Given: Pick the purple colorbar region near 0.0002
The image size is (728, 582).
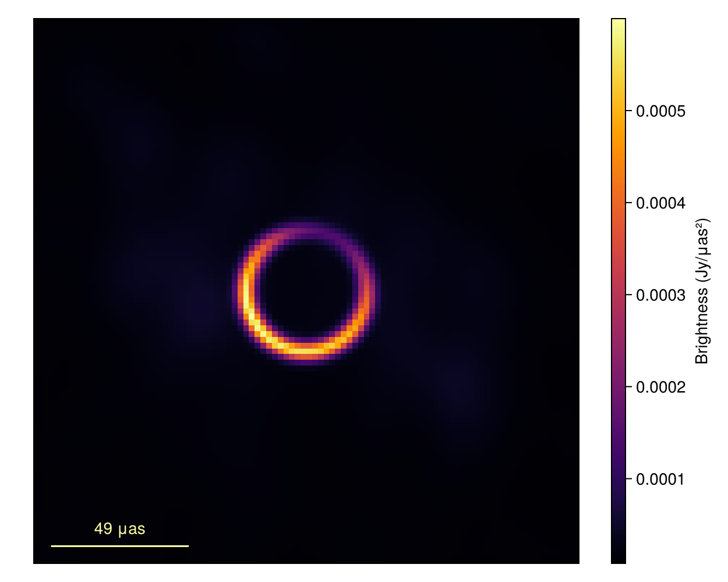Looking at the screenshot, I should point(618,387).
